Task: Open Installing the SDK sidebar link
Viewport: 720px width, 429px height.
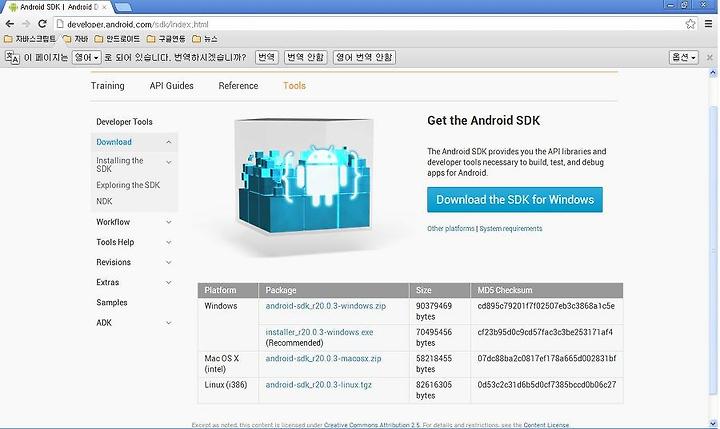Action: click(119, 164)
